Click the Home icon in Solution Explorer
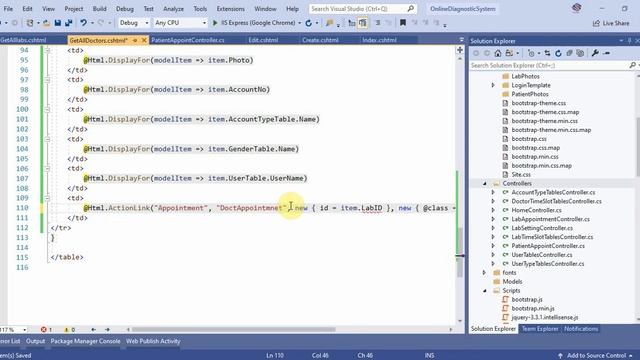Screen dimensions: 640x360 pyautogui.click(x=498, y=53)
